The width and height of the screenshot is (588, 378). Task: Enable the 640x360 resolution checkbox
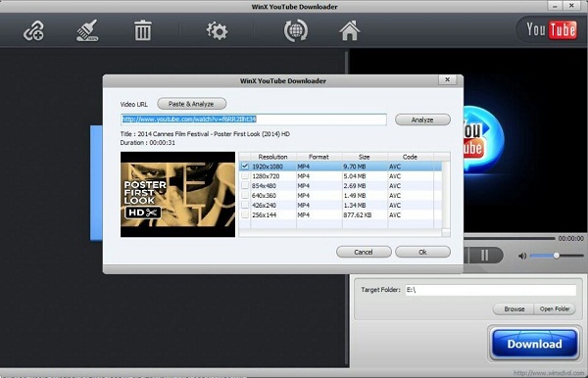tap(245, 195)
